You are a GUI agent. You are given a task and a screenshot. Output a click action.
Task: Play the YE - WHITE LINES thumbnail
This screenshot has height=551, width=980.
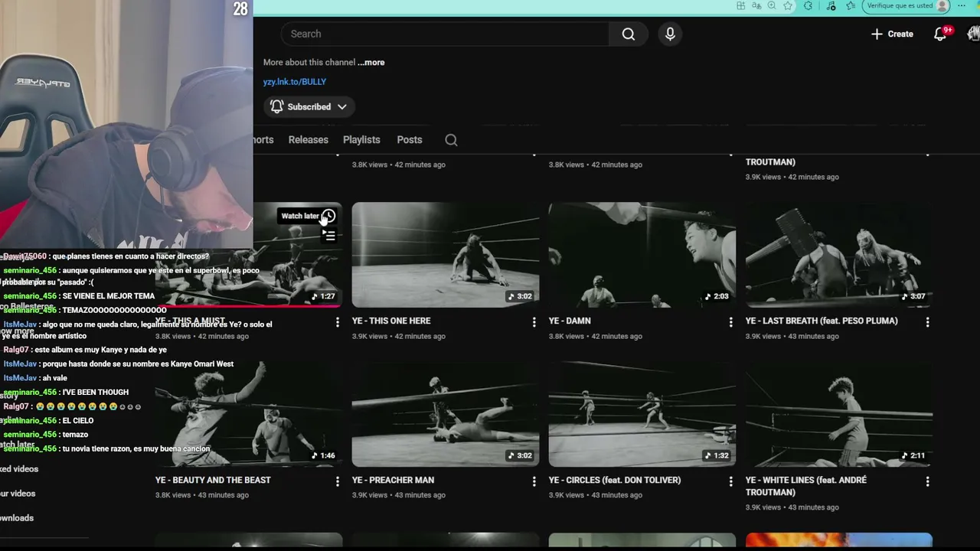[x=839, y=414]
